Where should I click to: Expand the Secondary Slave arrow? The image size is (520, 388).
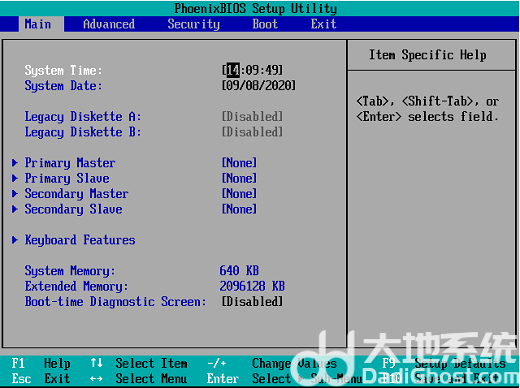coord(15,209)
